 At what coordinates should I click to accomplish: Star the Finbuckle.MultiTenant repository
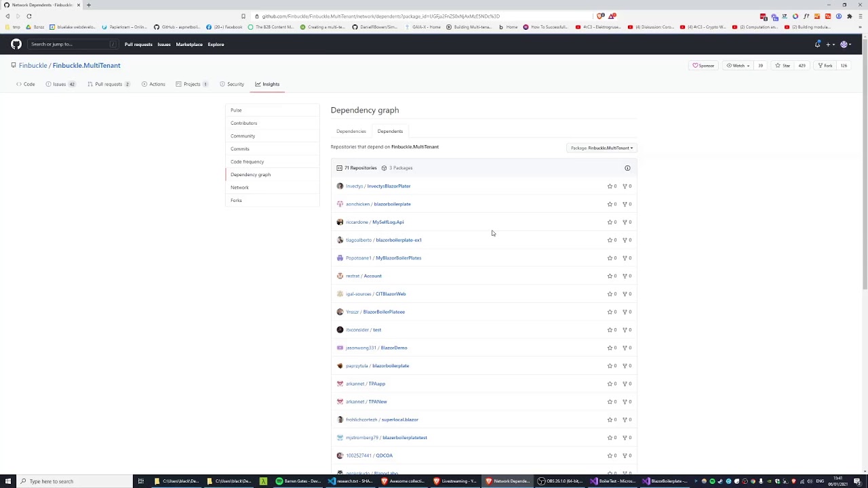tap(783, 66)
